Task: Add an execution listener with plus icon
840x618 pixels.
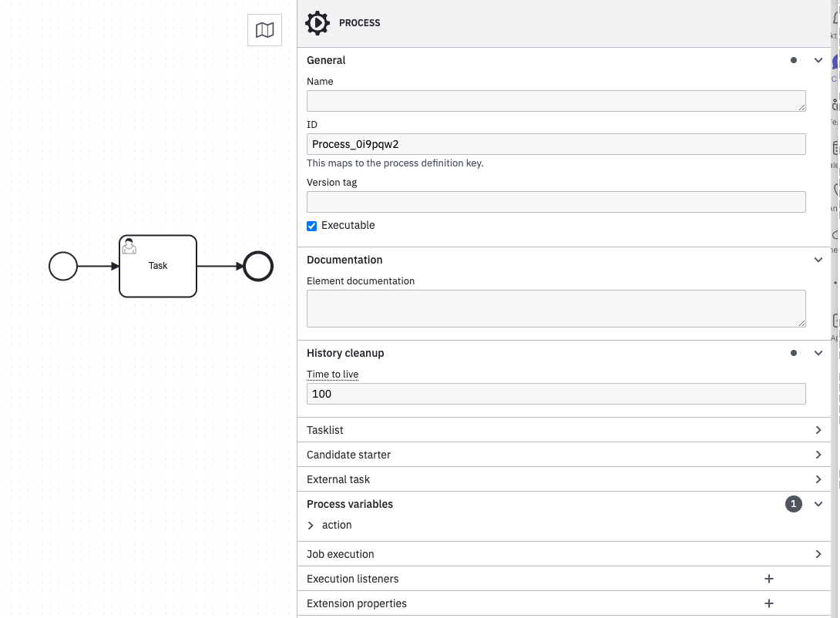Action: pyautogui.click(x=768, y=579)
